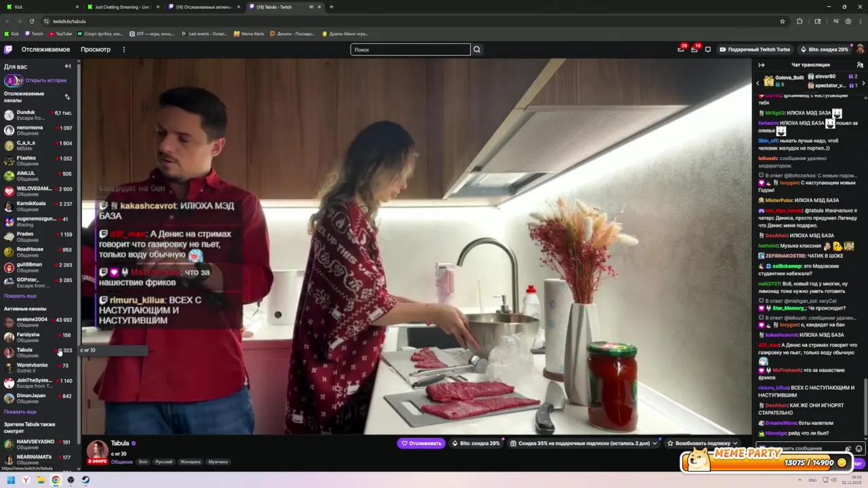This screenshot has height=488, width=868.
Task: Open Просмотр in Twitch navigation
Action: tap(96, 49)
